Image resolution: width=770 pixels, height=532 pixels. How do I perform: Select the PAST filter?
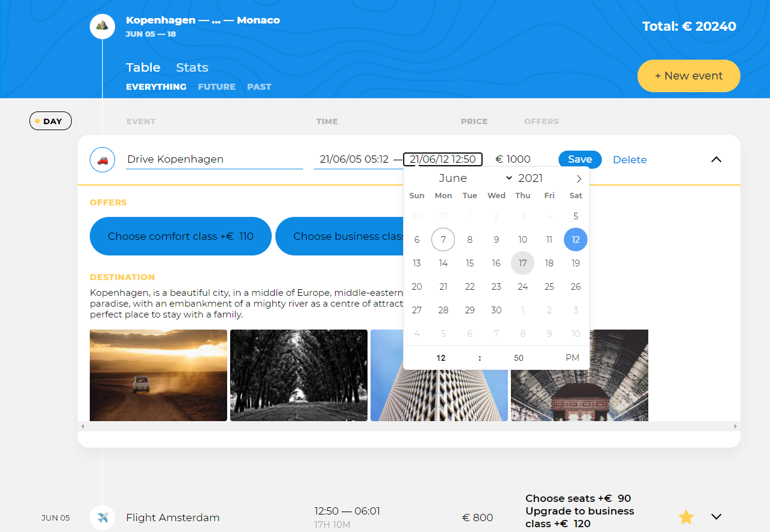click(x=259, y=87)
